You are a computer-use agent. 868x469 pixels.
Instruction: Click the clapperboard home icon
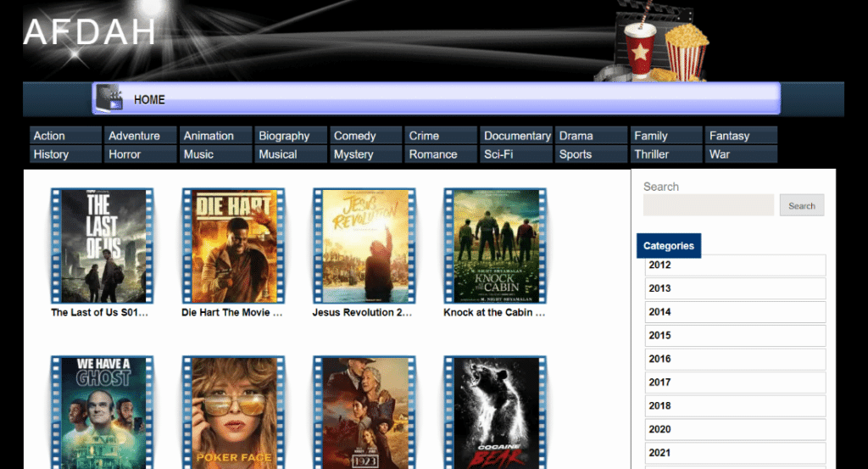(109, 98)
